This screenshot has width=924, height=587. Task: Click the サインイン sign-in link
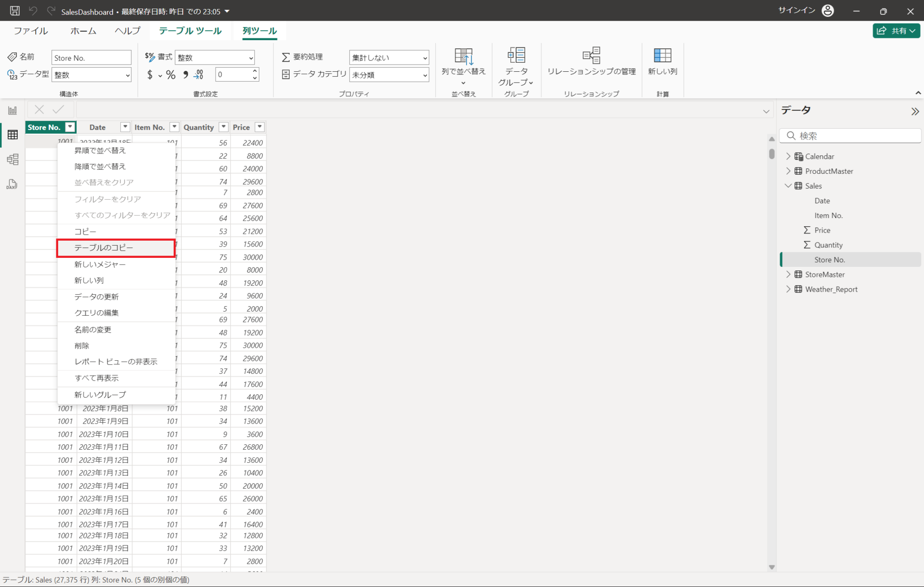click(x=797, y=10)
